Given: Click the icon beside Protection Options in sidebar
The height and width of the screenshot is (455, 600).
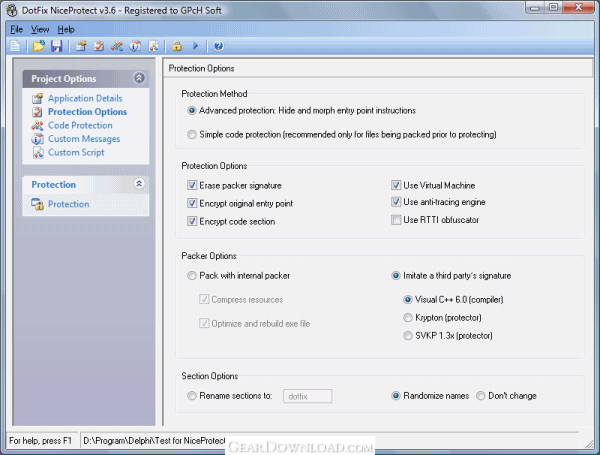Looking at the screenshot, I should click(x=38, y=112).
